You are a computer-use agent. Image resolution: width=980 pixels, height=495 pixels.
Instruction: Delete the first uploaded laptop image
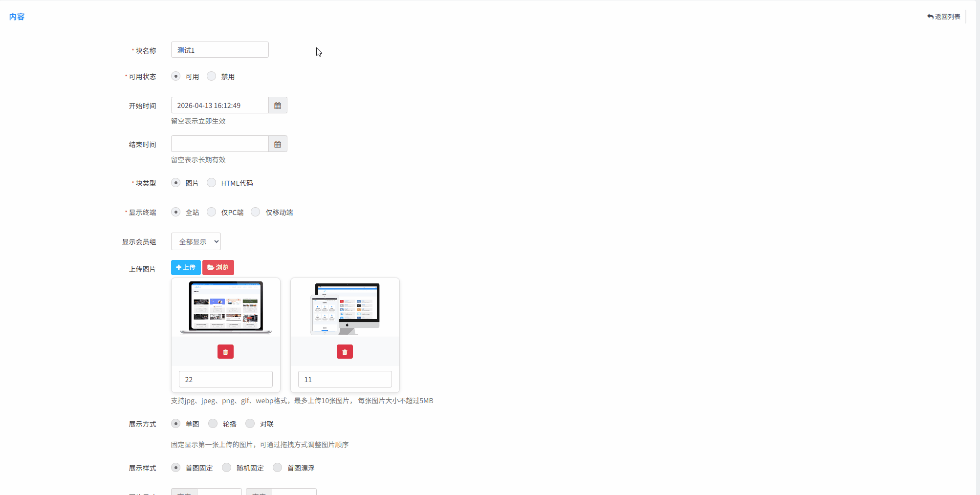click(225, 352)
